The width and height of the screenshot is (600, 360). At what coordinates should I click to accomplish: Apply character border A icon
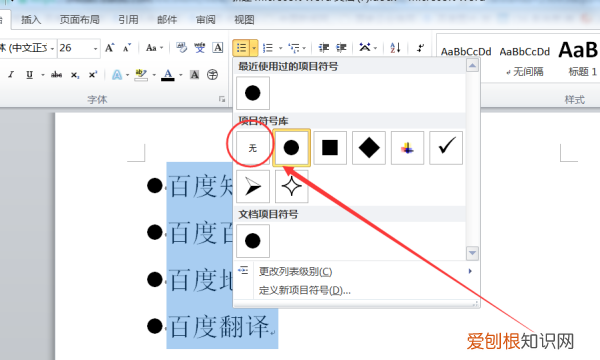tap(218, 48)
